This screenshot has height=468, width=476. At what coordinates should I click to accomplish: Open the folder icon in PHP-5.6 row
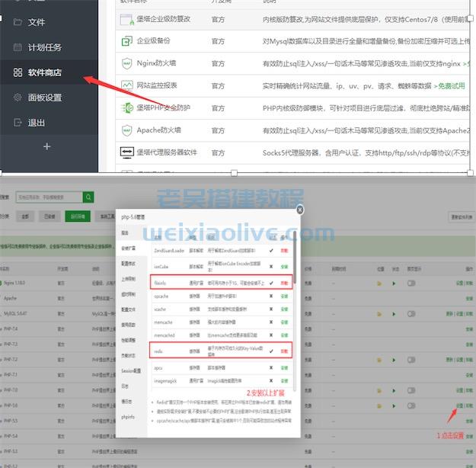[379, 405]
